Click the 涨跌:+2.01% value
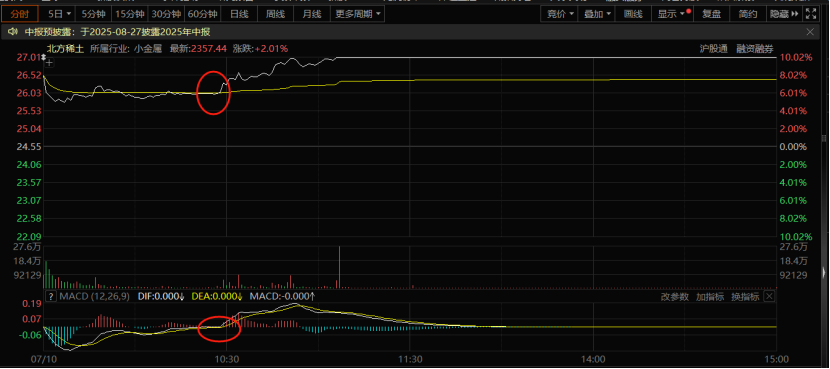This screenshot has width=830, height=369. 260,49
